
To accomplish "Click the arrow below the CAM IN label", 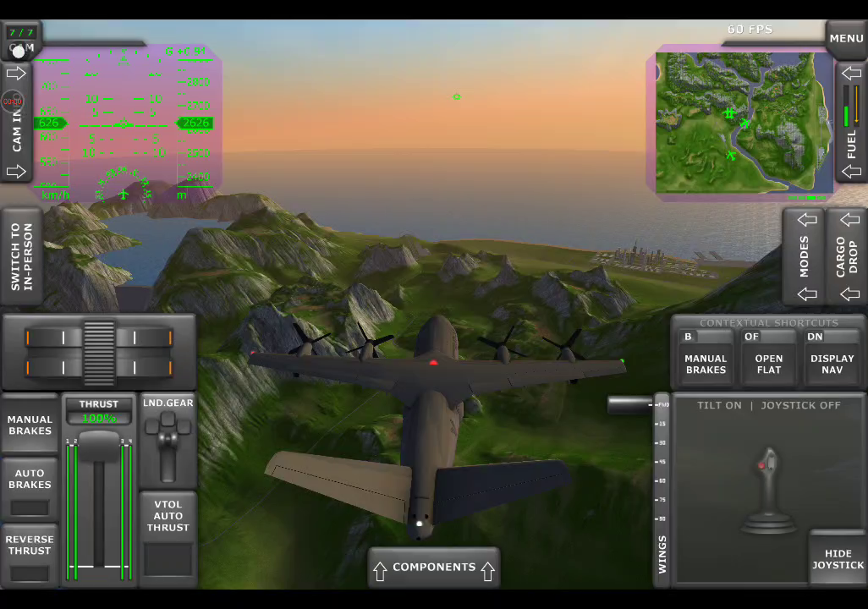I will pyautogui.click(x=16, y=172).
